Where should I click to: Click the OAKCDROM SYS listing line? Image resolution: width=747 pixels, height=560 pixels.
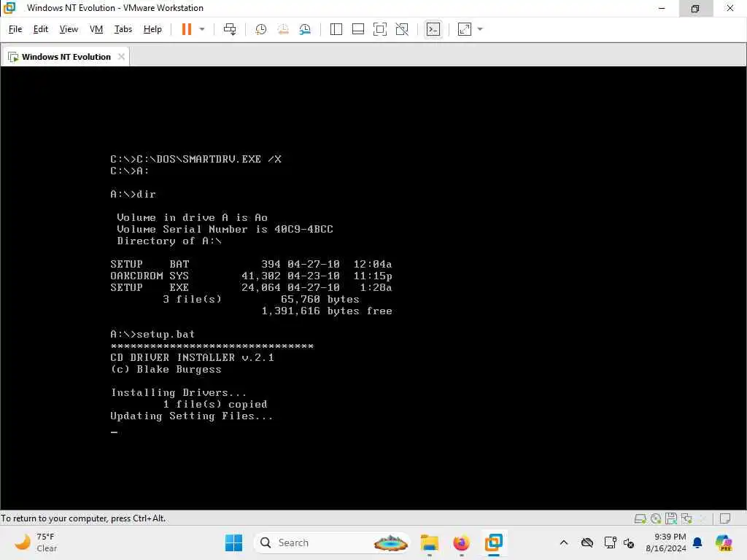coord(251,276)
